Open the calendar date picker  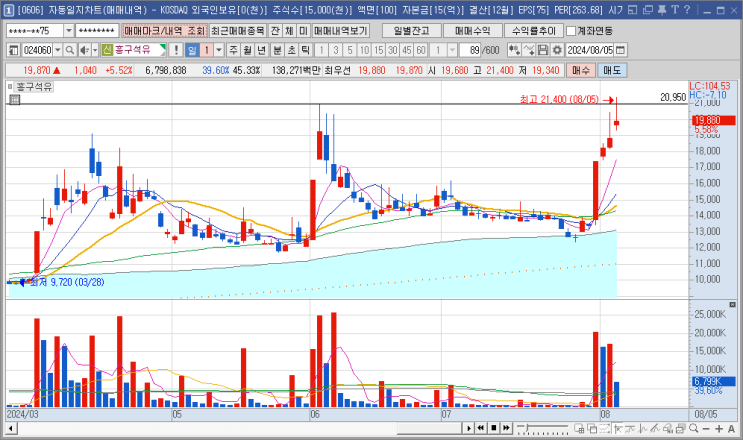(x=620, y=50)
